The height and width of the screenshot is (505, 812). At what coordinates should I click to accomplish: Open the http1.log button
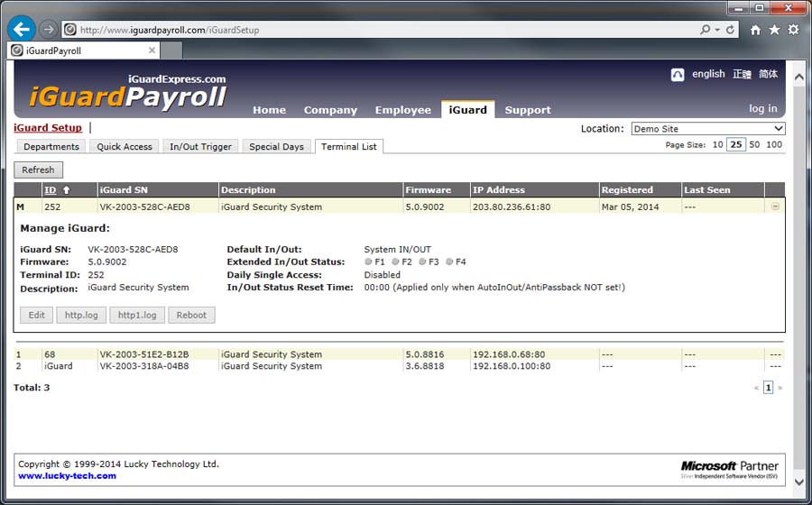coord(137,315)
